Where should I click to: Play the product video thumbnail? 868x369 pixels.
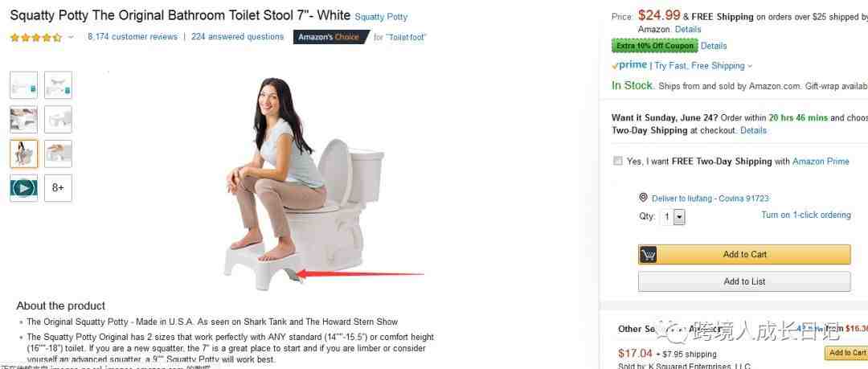click(x=24, y=188)
